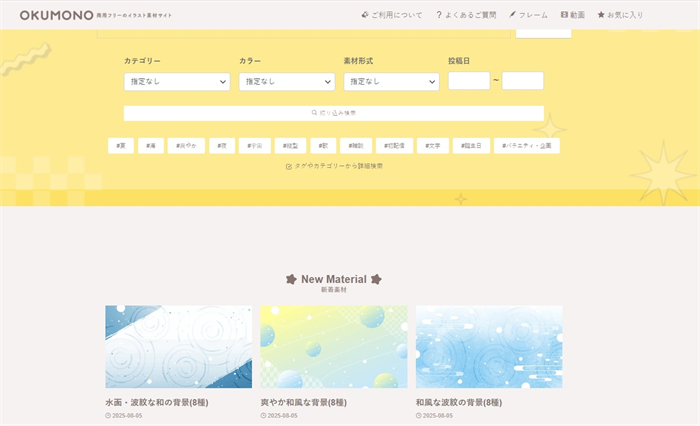700x426 pixels.
Task: Expand the カラー dropdown
Action: pyautogui.click(x=287, y=82)
